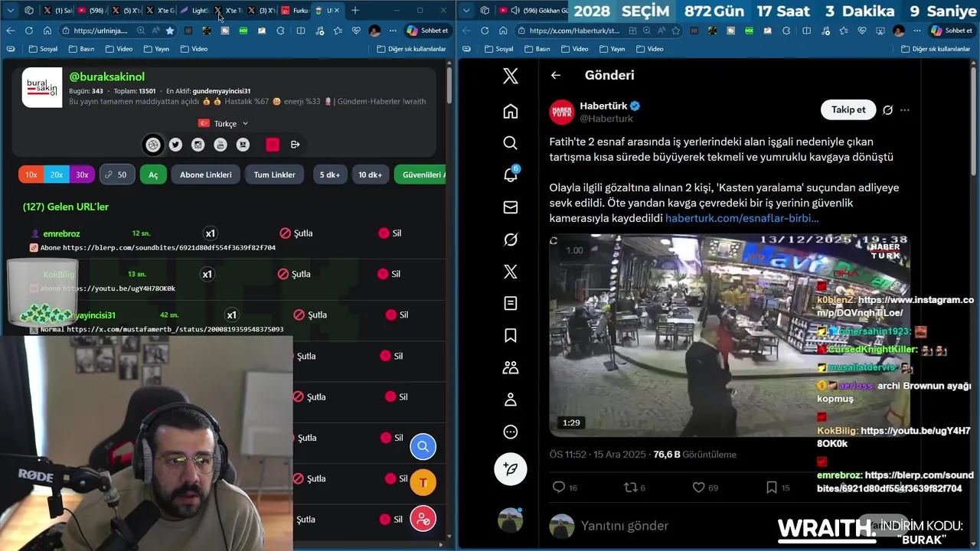Viewport: 980px width, 551px height.
Task: Toggle Tum Linkler filter
Action: 274,174
